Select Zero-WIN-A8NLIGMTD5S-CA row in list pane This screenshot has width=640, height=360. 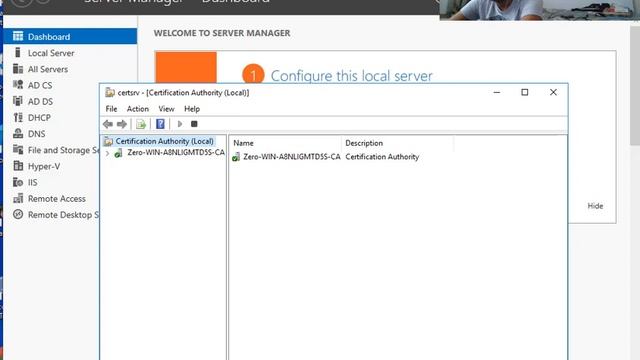click(x=292, y=157)
